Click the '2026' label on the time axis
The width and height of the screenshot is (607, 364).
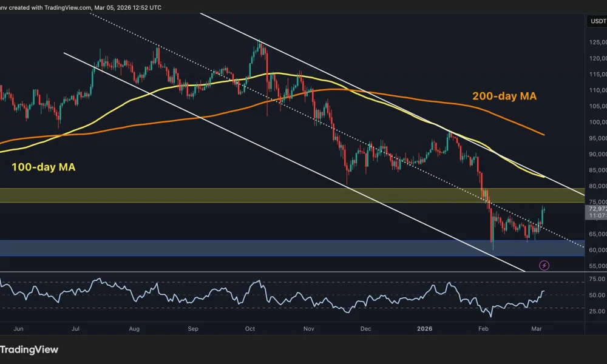[x=424, y=328]
